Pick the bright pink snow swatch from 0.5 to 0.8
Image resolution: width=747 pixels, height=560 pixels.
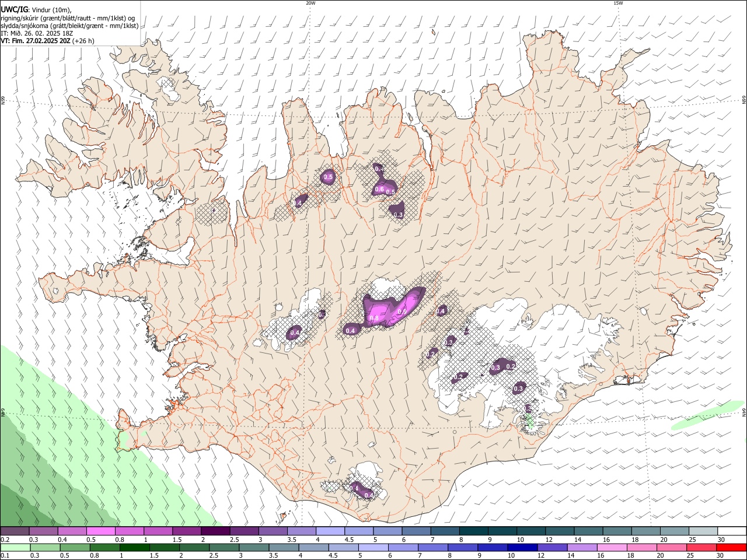point(100,531)
